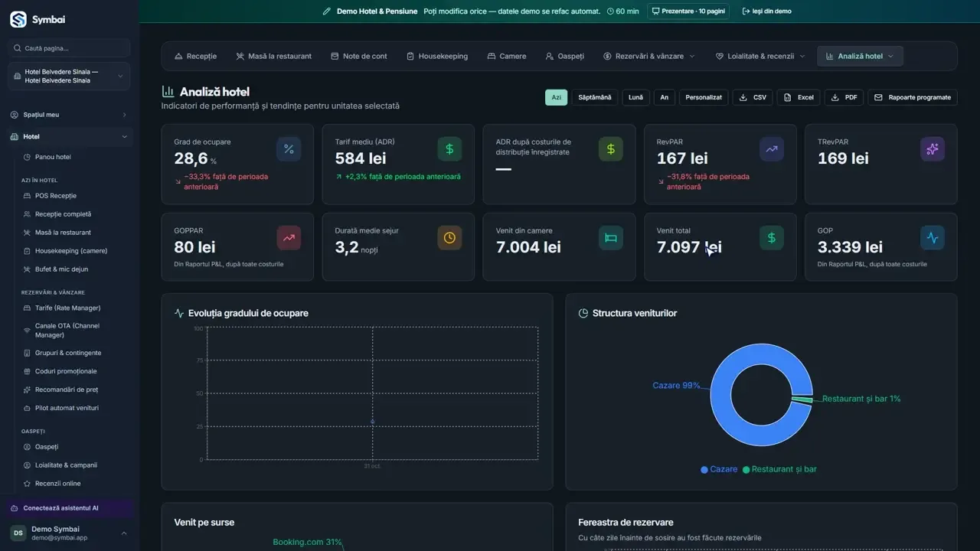Click the dollar icon in ADR după costurile card

coord(611,149)
